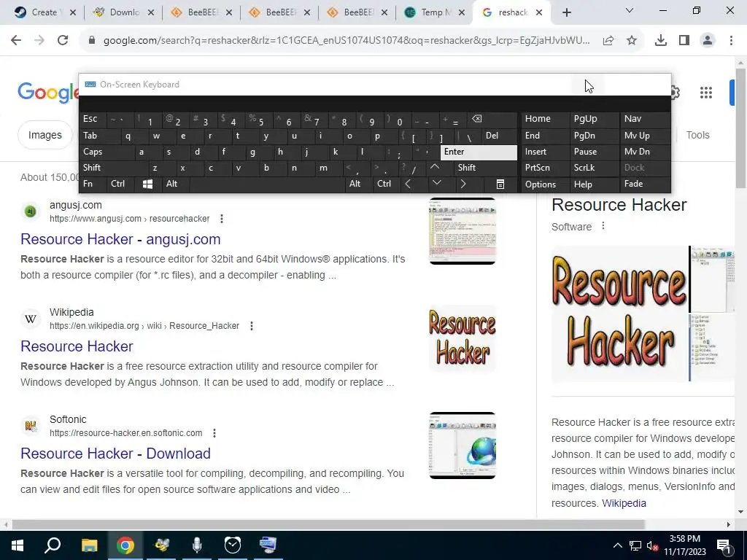Open File Explorer from taskbar
This screenshot has width=747, height=560.
tap(89, 545)
